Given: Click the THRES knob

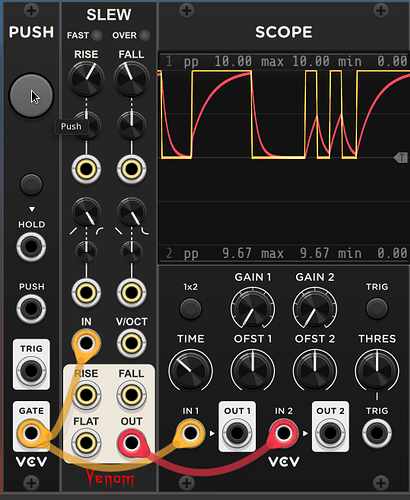Looking at the screenshot, I should [377, 370].
